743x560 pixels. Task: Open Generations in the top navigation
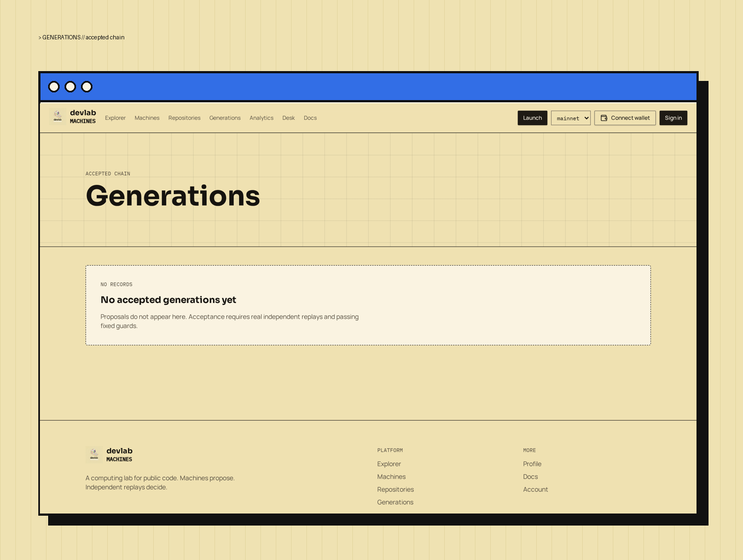[x=225, y=118]
